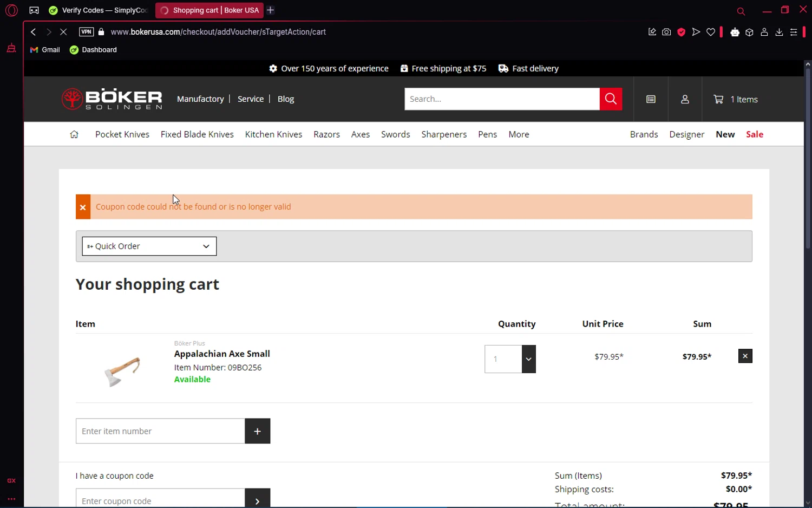
Task: Add page to bookmarks heart icon
Action: (x=711, y=32)
